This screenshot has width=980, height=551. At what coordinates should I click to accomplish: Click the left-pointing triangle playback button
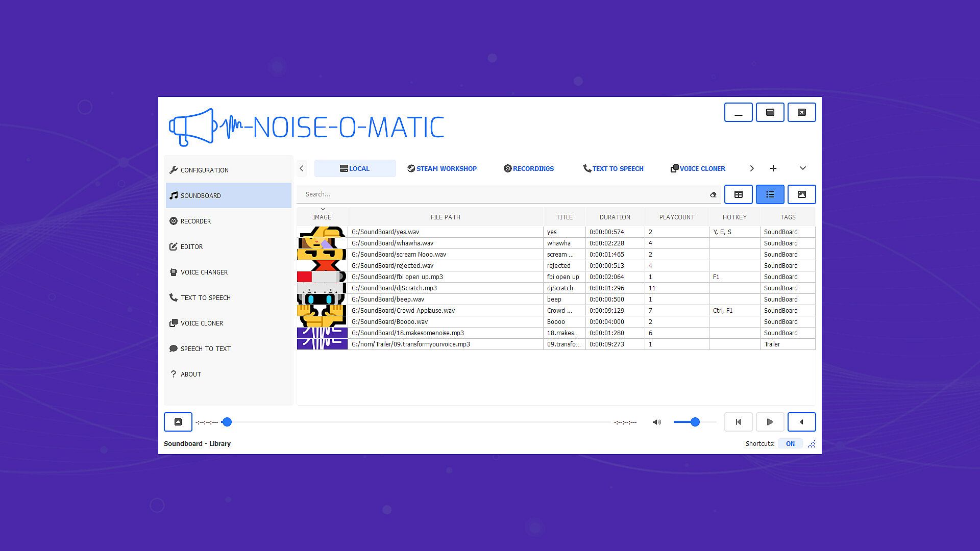coord(801,422)
